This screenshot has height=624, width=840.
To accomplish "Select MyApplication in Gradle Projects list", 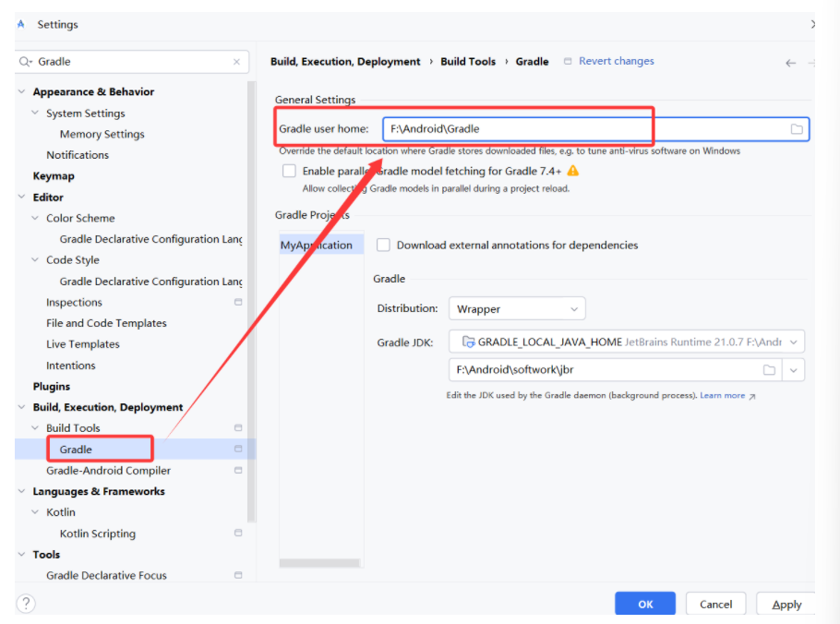I will (321, 246).
